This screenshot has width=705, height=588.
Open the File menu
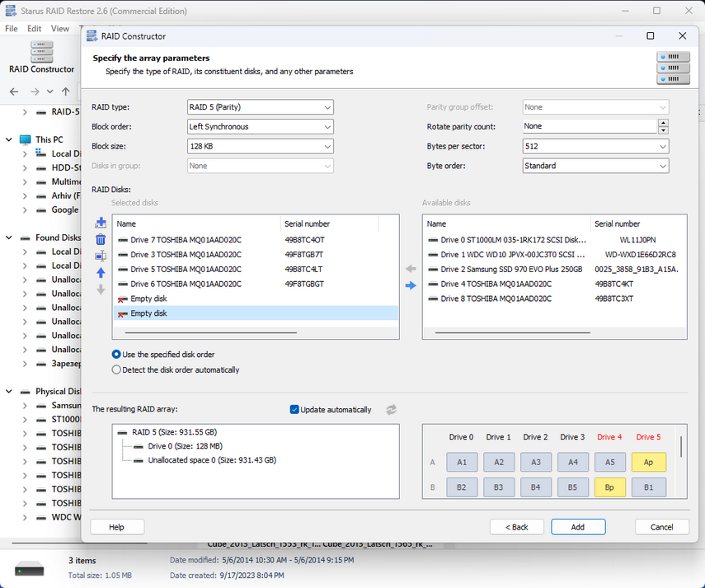point(12,28)
